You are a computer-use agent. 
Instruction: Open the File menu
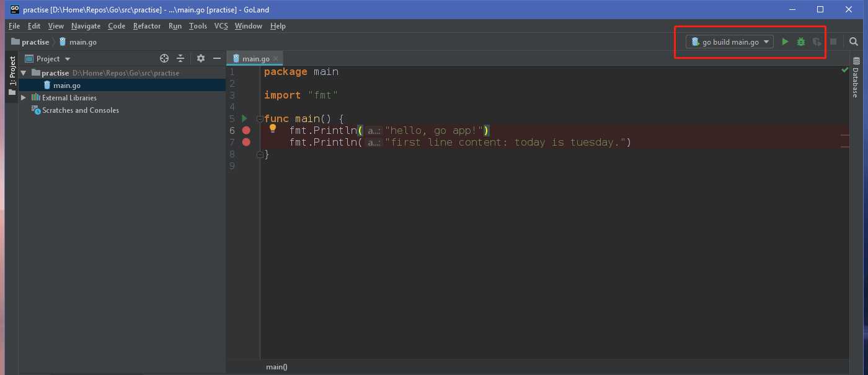[14, 26]
